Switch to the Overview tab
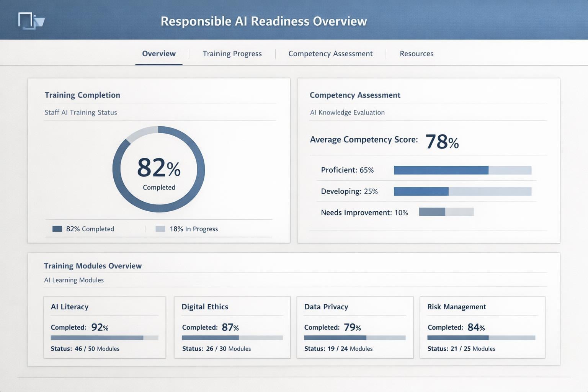Viewport: 588px width, 392px height. [x=159, y=54]
